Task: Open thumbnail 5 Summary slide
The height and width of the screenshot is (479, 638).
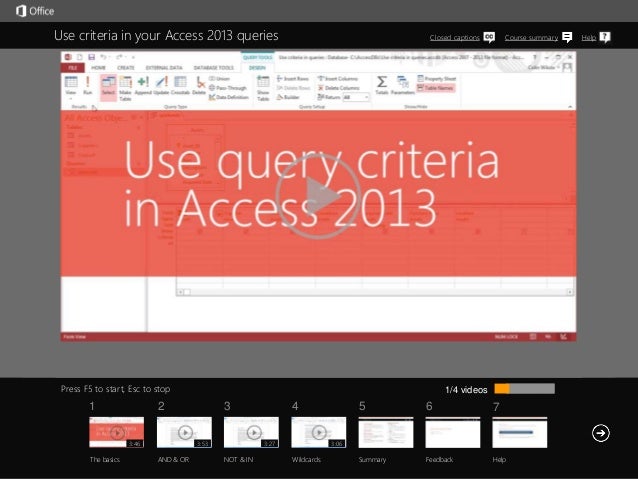Action: (x=386, y=432)
